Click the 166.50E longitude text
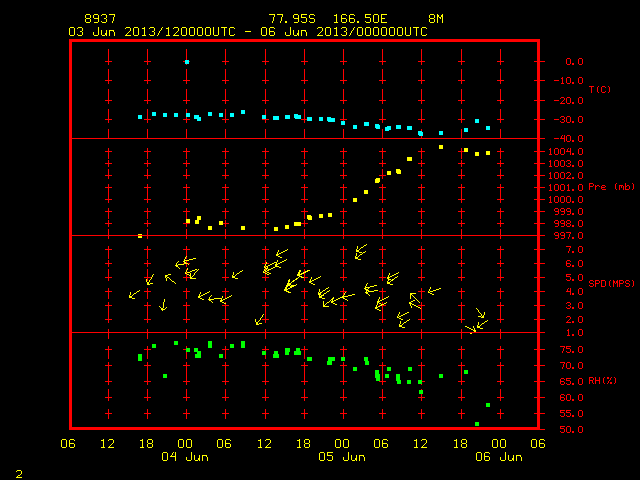The image size is (640, 480). pyautogui.click(x=360, y=19)
